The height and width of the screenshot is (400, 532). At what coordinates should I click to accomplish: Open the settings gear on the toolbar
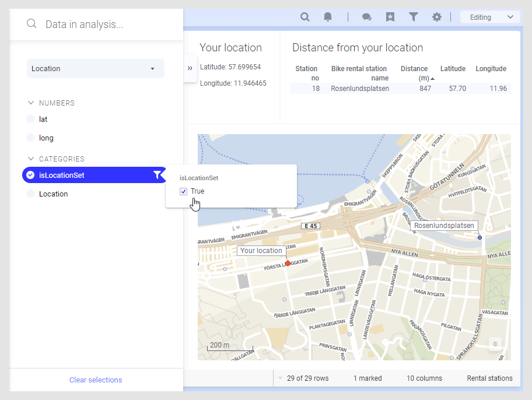(436, 17)
